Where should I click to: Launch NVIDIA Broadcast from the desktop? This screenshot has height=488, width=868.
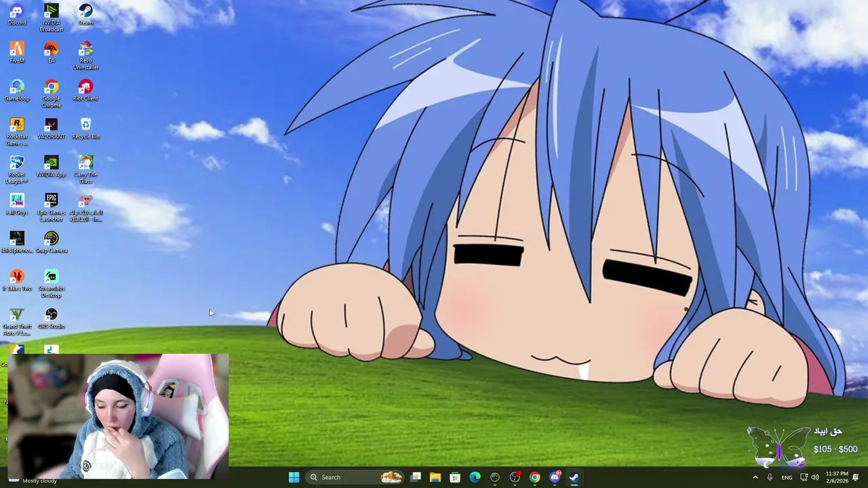pyautogui.click(x=52, y=18)
